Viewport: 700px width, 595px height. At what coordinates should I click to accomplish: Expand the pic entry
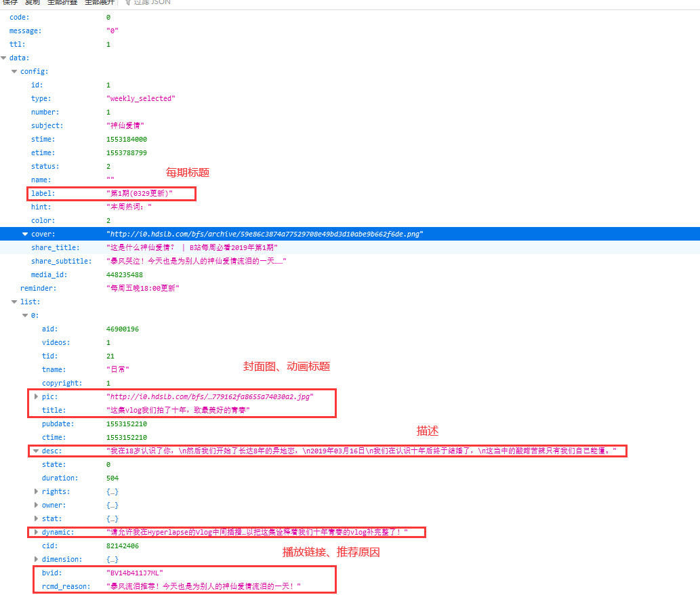click(x=36, y=396)
